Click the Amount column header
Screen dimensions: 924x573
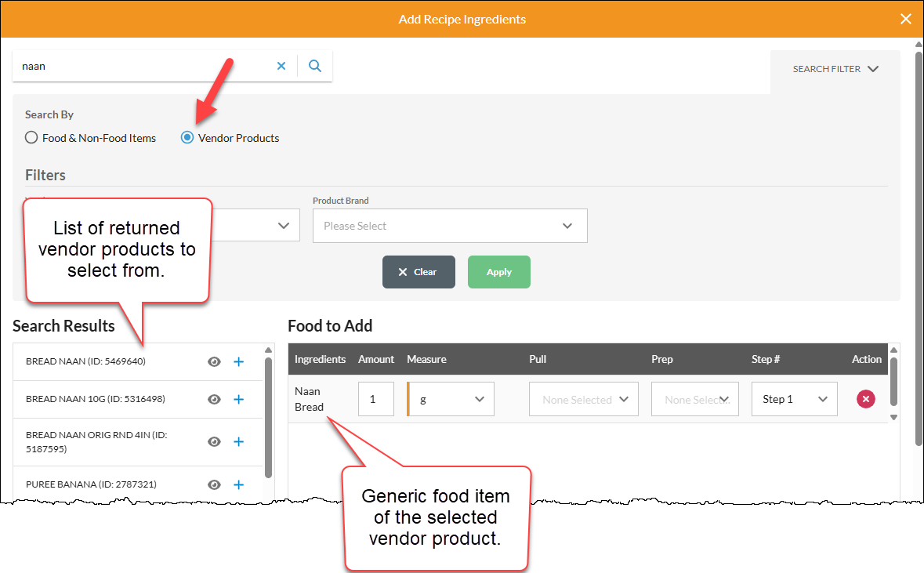point(376,359)
